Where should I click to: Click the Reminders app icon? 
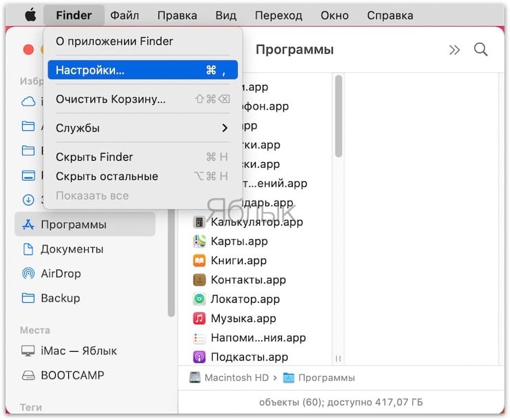coord(199,338)
